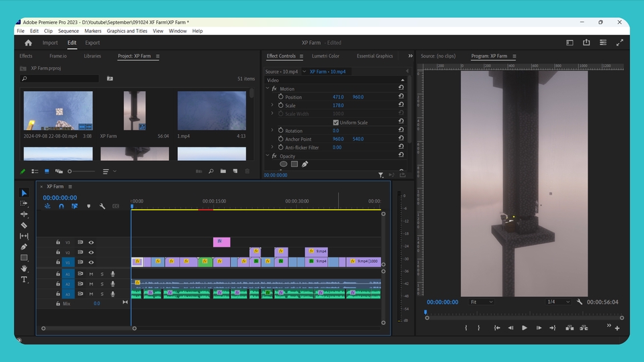Select the Hand tool
This screenshot has height=362, width=644.
point(24,269)
